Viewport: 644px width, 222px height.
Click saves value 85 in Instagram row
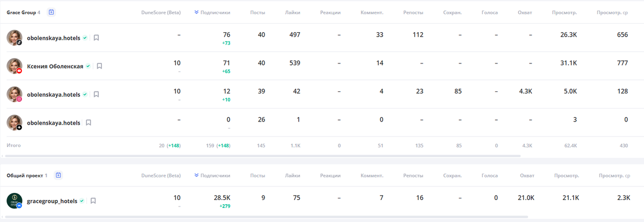[x=458, y=91]
